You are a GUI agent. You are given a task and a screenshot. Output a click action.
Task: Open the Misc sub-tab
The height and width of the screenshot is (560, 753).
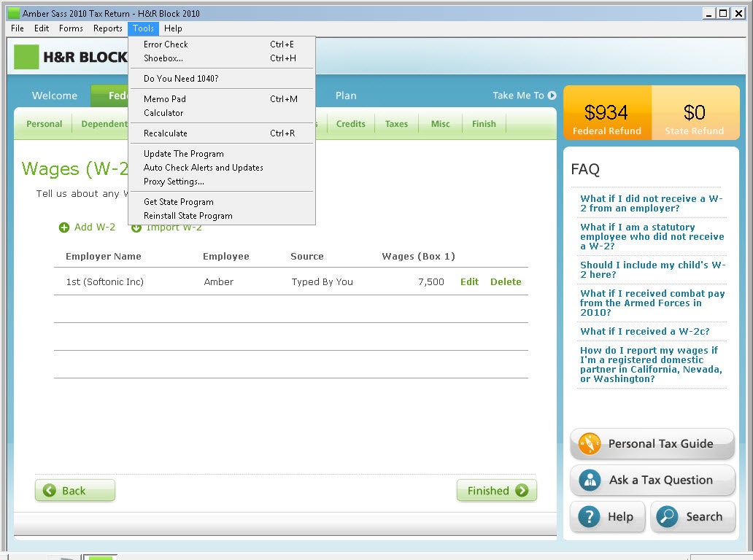(440, 124)
